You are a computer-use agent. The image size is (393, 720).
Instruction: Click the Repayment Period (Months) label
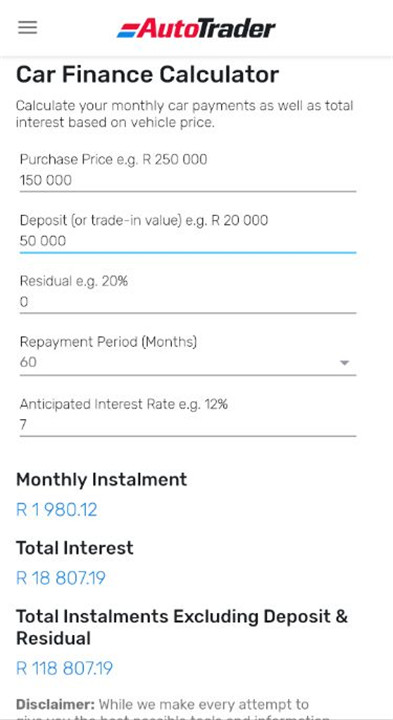pyautogui.click(x=108, y=342)
